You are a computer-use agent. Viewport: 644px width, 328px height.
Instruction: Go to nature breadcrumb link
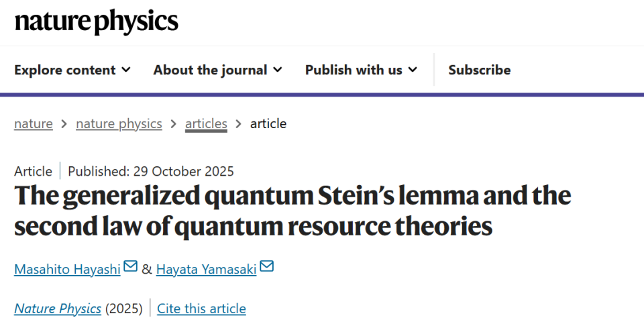click(34, 123)
